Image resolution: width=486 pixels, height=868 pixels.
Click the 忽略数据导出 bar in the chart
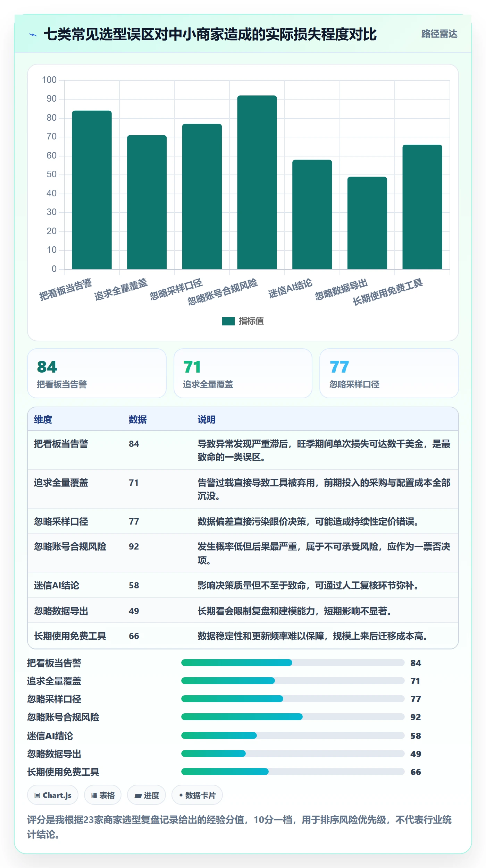point(367,223)
